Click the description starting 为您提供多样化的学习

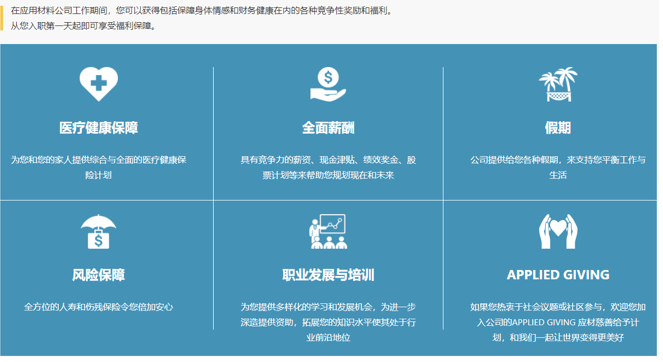(x=328, y=322)
